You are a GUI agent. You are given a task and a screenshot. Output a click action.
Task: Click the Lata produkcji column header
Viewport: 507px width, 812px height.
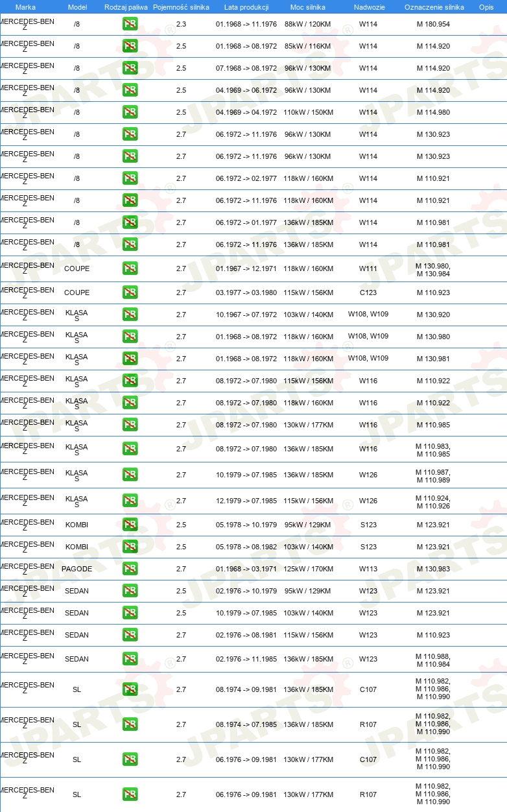tap(246, 7)
